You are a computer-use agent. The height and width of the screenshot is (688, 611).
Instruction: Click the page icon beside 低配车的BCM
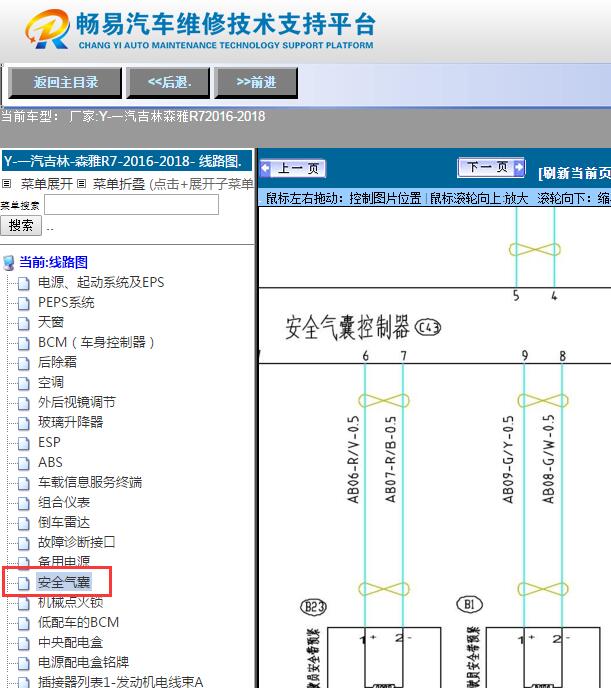pyautogui.click(x=24, y=623)
